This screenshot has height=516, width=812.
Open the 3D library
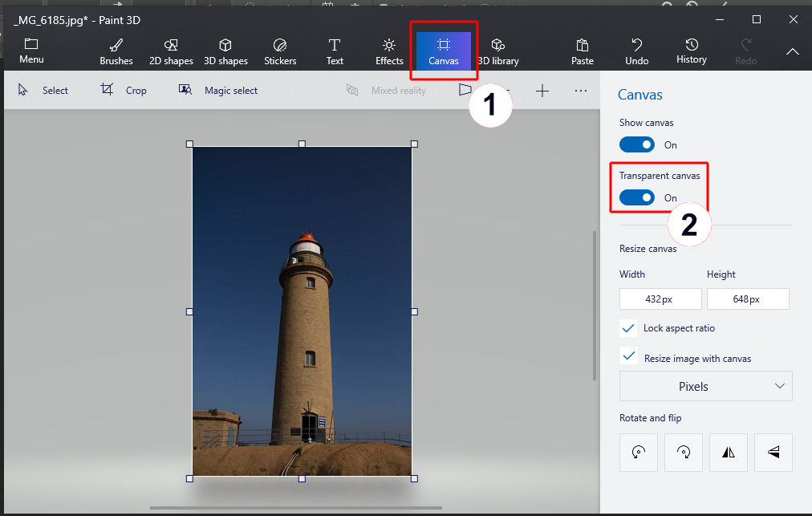pos(497,50)
